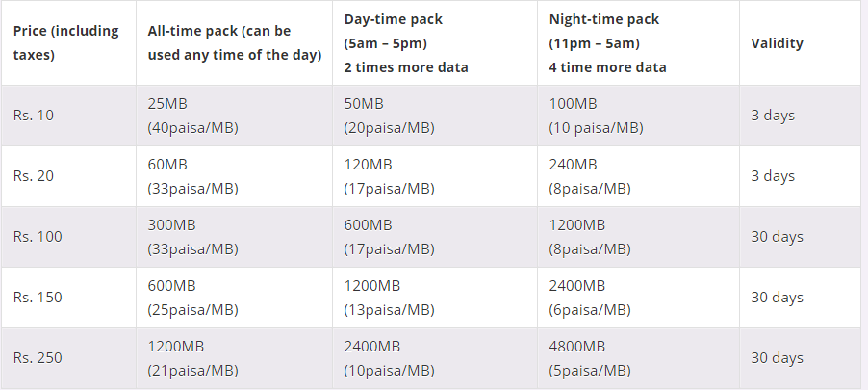Click the Day-time pack column header
Viewport: 868px width, 390px height.
point(435,43)
